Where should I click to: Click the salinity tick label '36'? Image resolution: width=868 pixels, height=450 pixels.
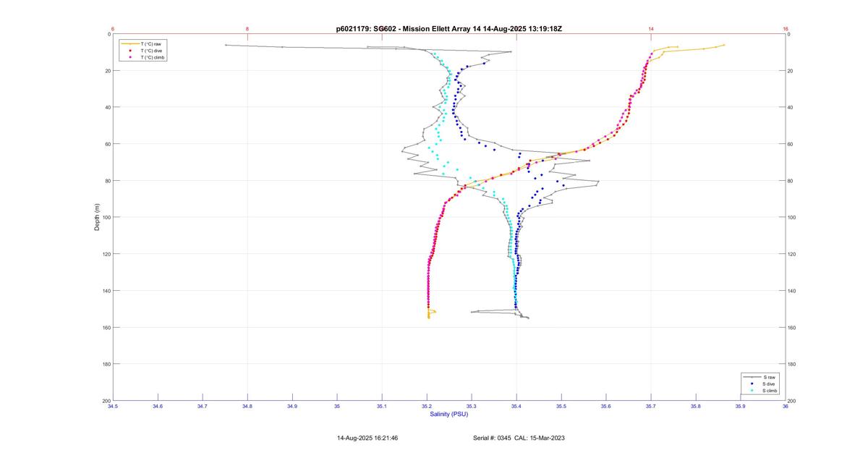click(x=786, y=407)
